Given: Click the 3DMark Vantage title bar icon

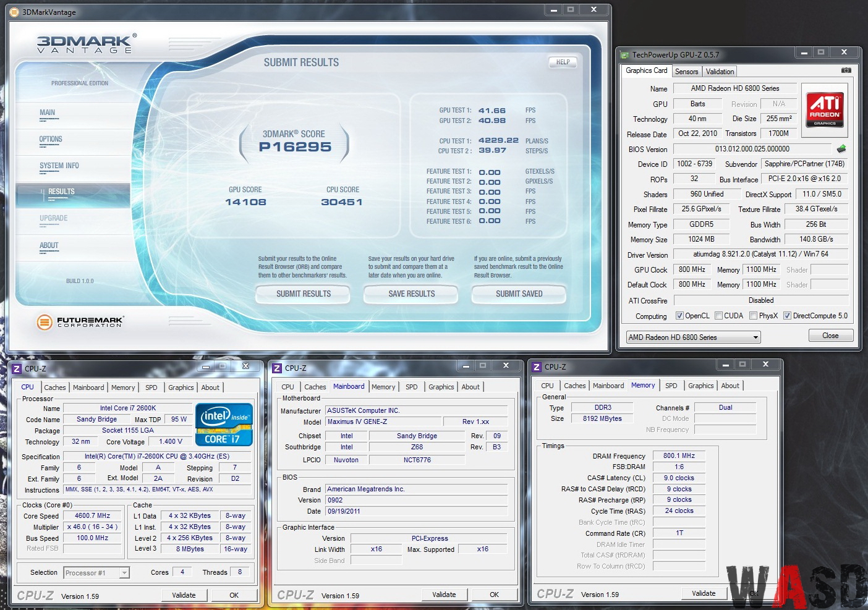Looking at the screenshot, I should (15, 12).
